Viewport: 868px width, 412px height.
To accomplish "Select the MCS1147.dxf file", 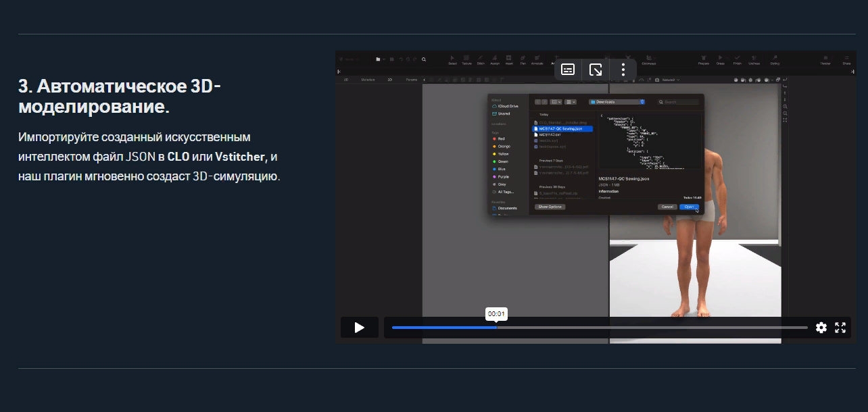I will click(x=548, y=134).
